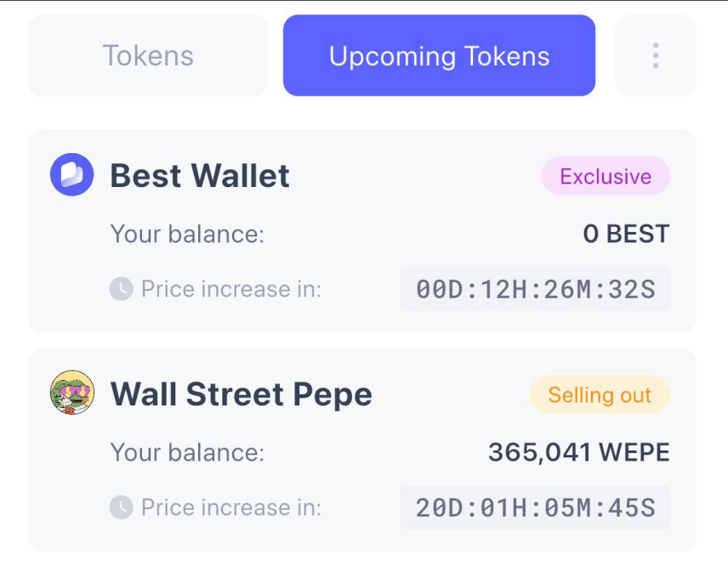Click the Exclusive badge on Best Wallet
The height and width of the screenshot is (561, 728).
tap(606, 176)
